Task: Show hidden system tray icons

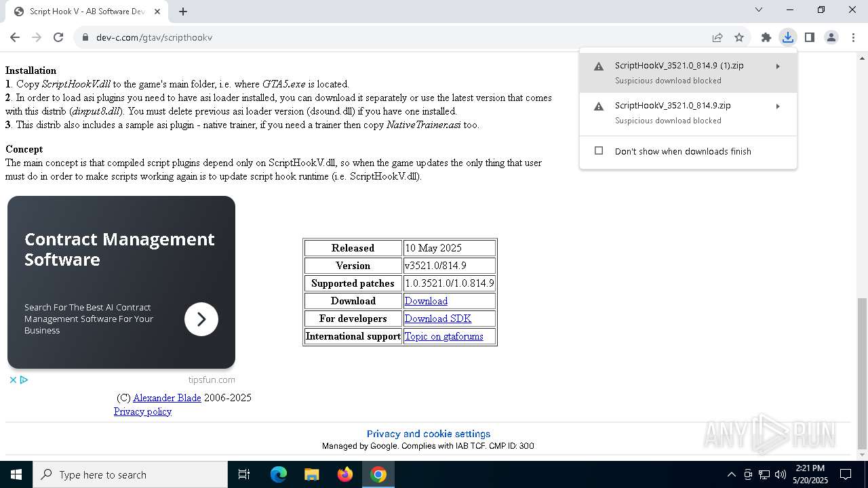Action: [731, 474]
